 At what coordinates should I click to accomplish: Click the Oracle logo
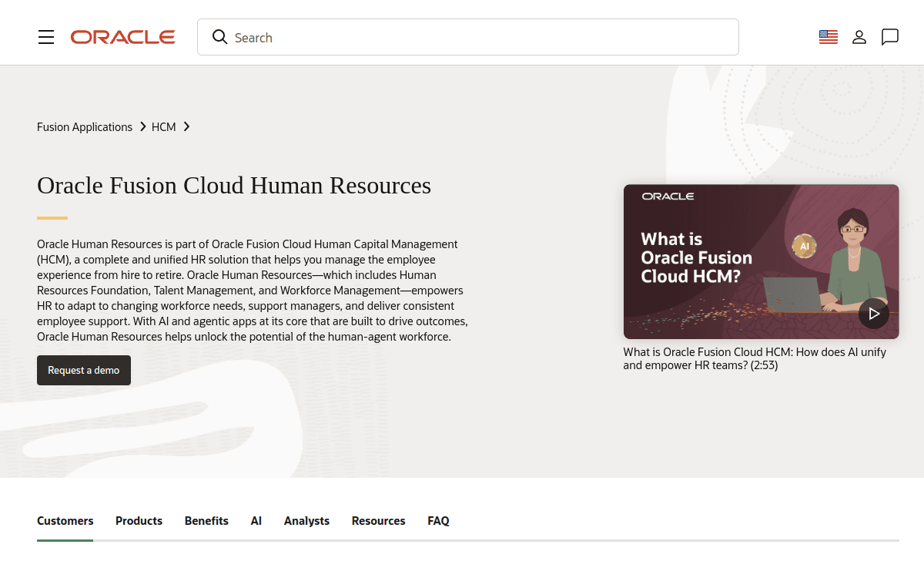[123, 37]
